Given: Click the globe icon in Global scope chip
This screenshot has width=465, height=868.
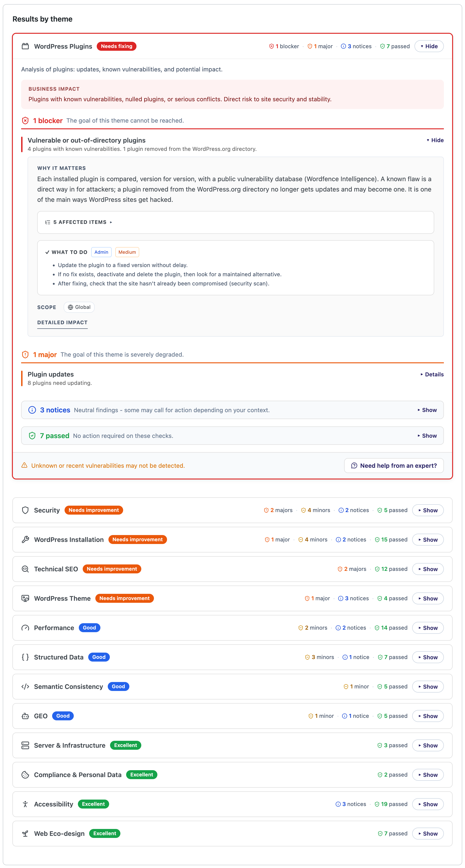Looking at the screenshot, I should 71,307.
